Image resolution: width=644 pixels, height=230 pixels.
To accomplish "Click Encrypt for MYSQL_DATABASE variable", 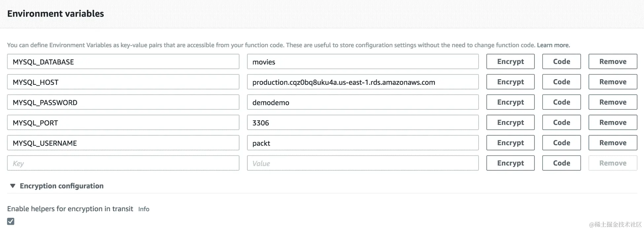I will point(510,62).
